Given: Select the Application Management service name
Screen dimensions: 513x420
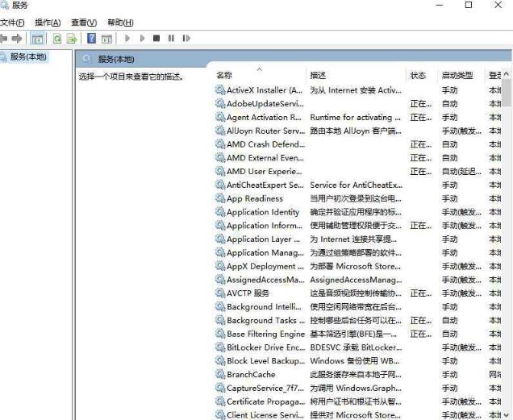Looking at the screenshot, I should click(x=265, y=253).
